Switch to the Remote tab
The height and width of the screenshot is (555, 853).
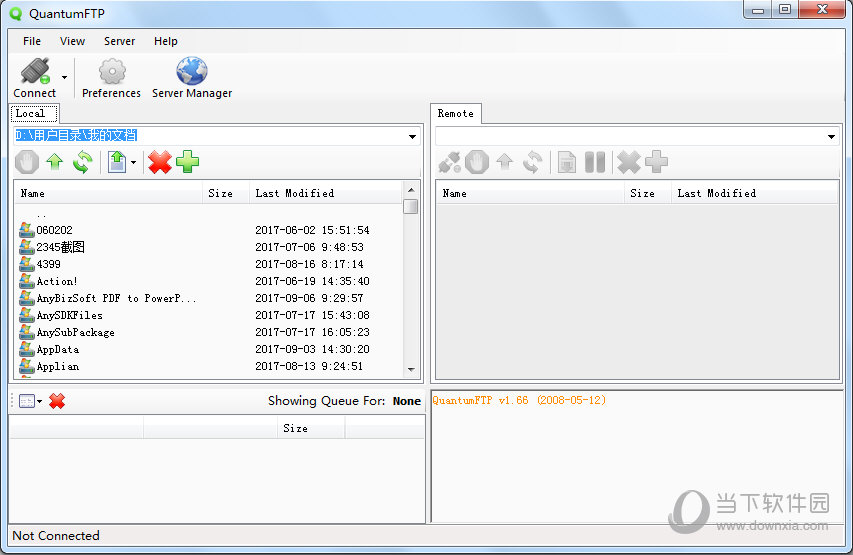click(456, 114)
